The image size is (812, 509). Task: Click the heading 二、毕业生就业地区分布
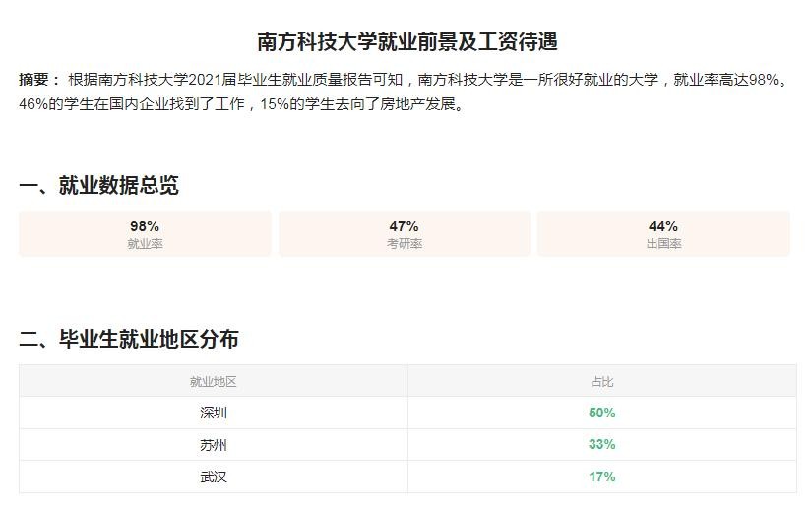pyautogui.click(x=128, y=340)
